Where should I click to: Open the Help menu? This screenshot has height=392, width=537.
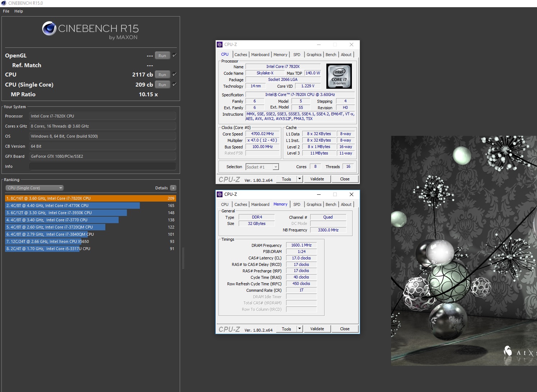19,11
